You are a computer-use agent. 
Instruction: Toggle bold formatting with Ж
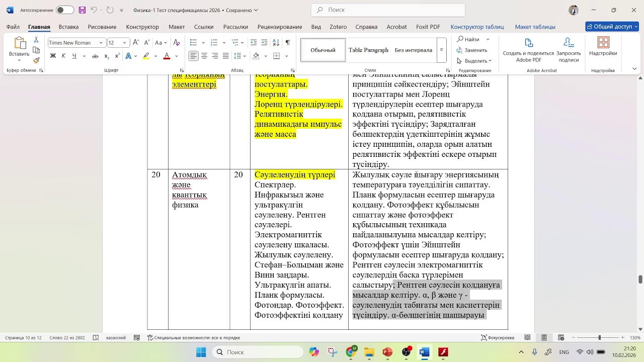pyautogui.click(x=53, y=56)
